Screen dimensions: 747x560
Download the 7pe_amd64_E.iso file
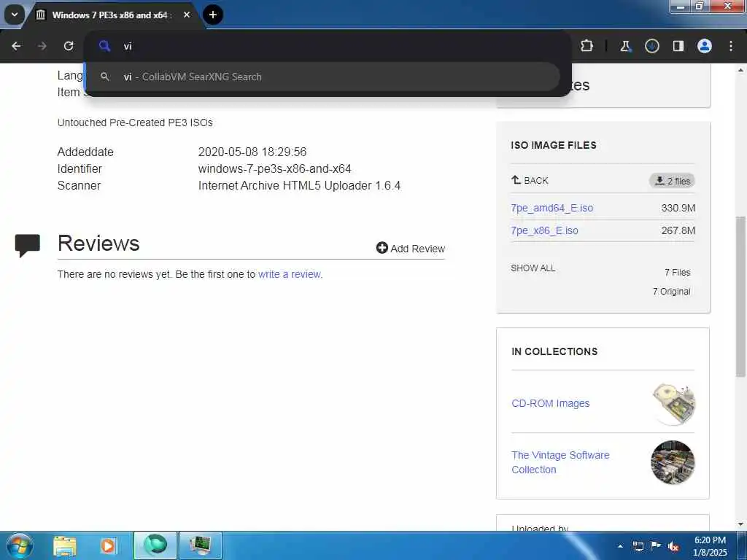coord(551,208)
